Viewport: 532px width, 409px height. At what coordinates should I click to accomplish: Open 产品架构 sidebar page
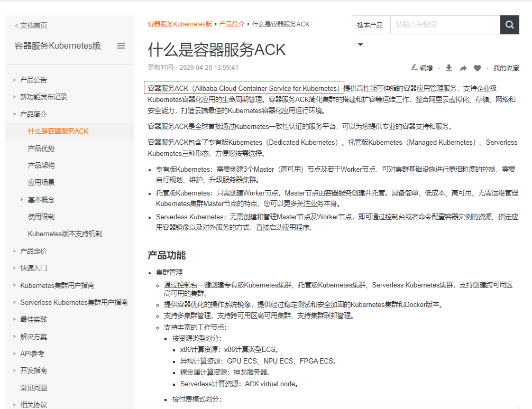(x=41, y=165)
